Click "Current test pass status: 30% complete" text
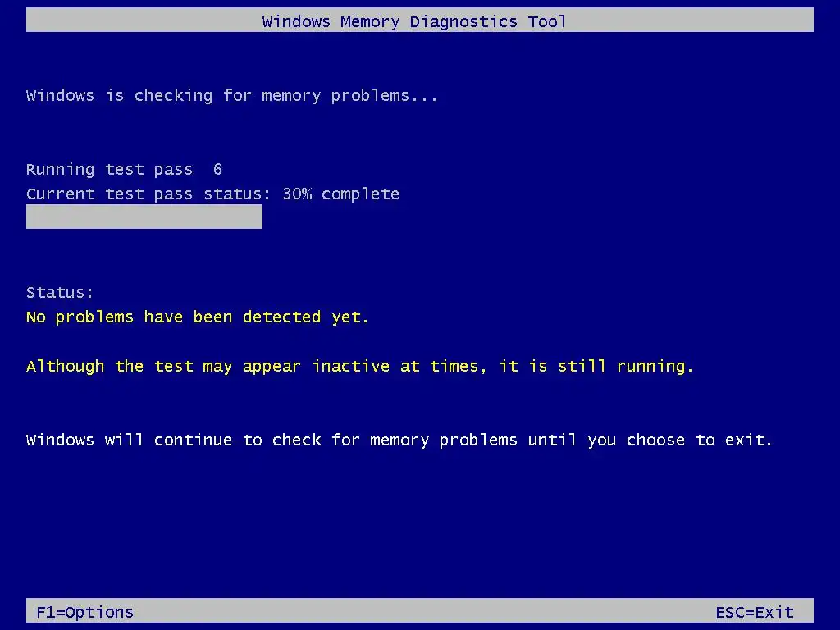Screen dimensions: 840x630 pyautogui.click(x=212, y=194)
